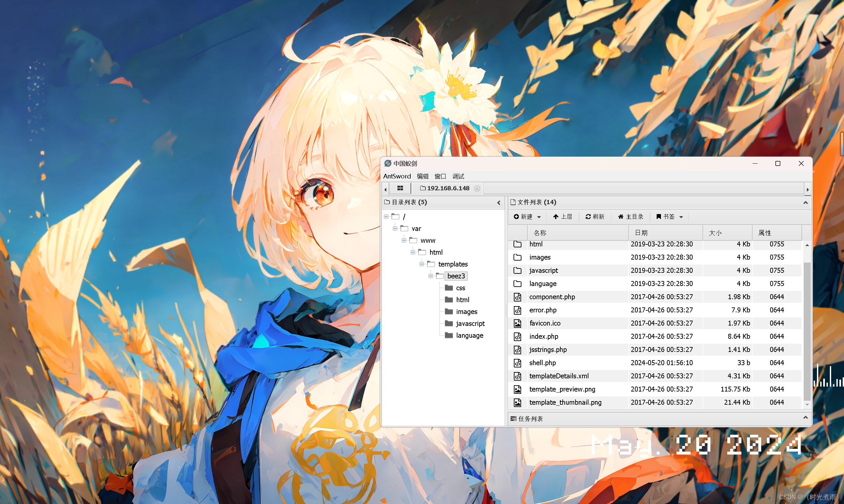Open the 窗口 menu
This screenshot has width=844, height=504.
[x=440, y=176]
